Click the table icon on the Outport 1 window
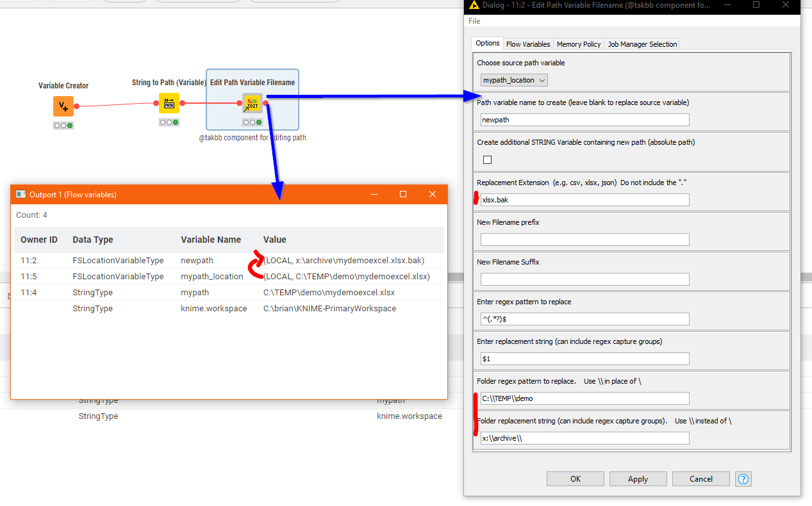The height and width of the screenshot is (506, 812). (x=20, y=194)
